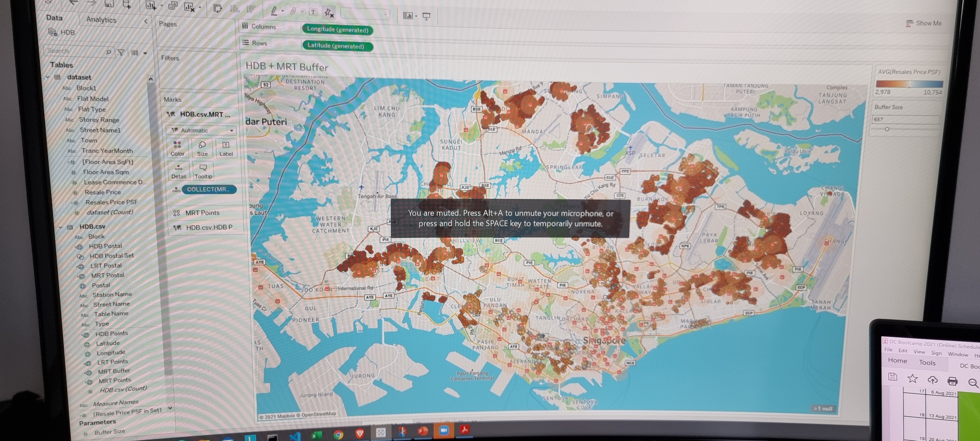This screenshot has width=980, height=441.
Task: Switch to the Tools tab in Acrobat
Action: click(927, 363)
